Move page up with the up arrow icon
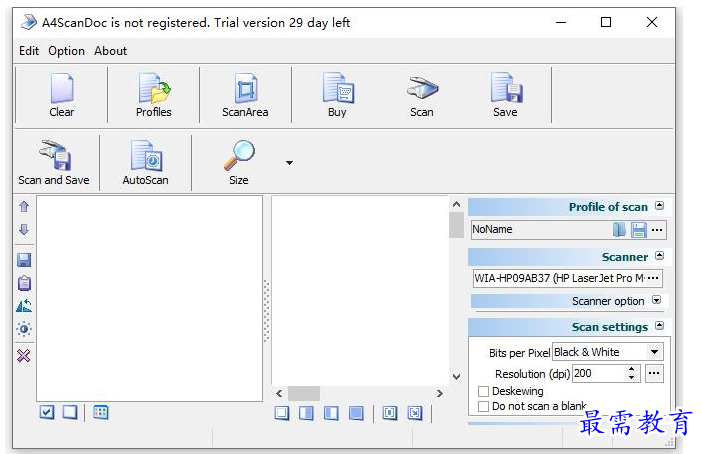This screenshot has width=701, height=454. click(x=24, y=206)
